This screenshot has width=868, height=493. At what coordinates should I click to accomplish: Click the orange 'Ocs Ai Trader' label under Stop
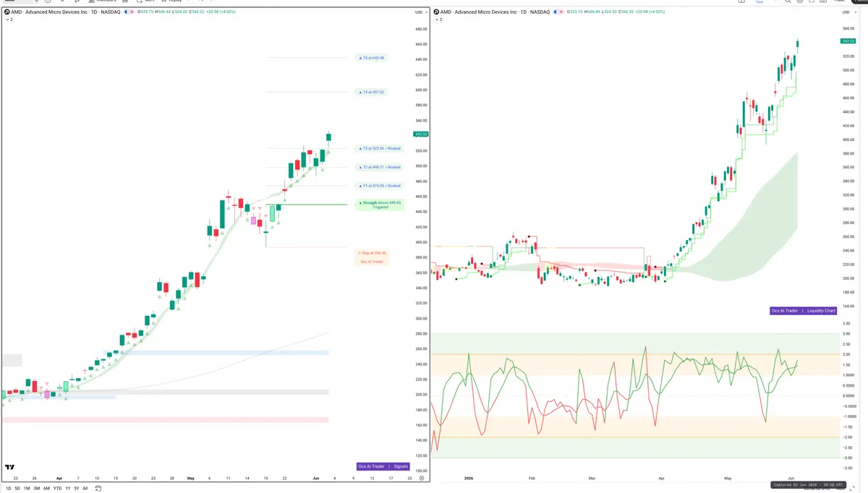(372, 261)
